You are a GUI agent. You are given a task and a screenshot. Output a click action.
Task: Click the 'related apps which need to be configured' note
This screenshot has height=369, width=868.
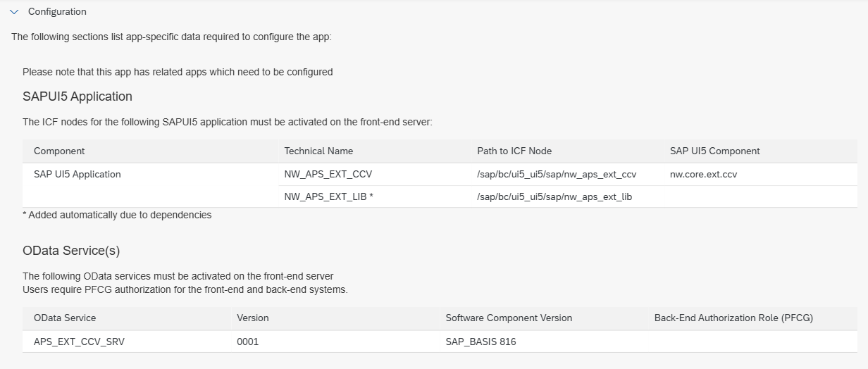178,72
